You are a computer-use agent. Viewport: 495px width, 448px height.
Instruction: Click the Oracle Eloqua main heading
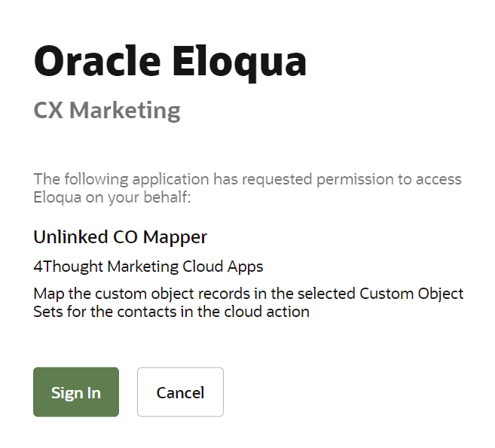point(170,62)
